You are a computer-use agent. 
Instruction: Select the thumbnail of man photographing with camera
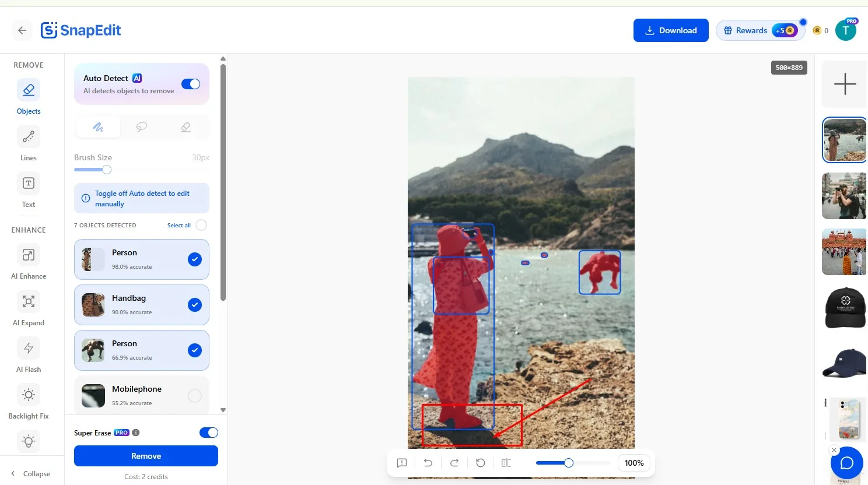click(844, 196)
